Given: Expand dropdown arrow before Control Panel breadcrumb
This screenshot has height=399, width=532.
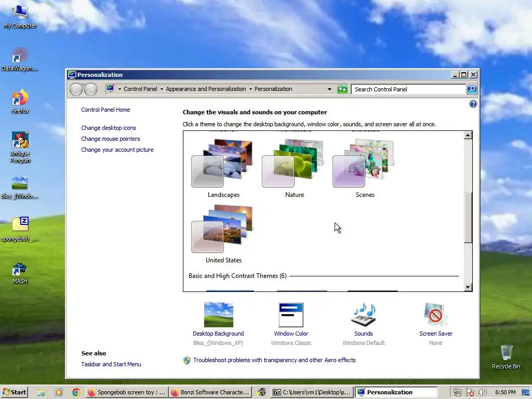Looking at the screenshot, I should point(119,89).
